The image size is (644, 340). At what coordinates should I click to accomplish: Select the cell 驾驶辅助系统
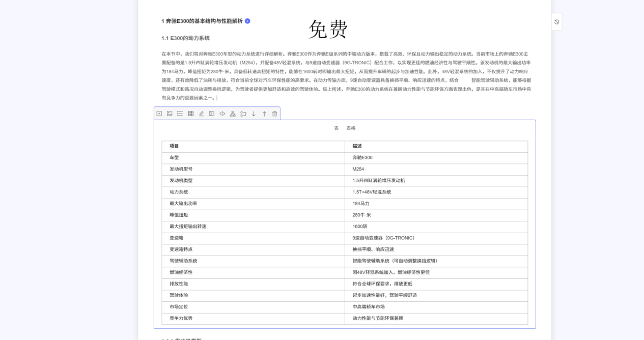(x=253, y=261)
